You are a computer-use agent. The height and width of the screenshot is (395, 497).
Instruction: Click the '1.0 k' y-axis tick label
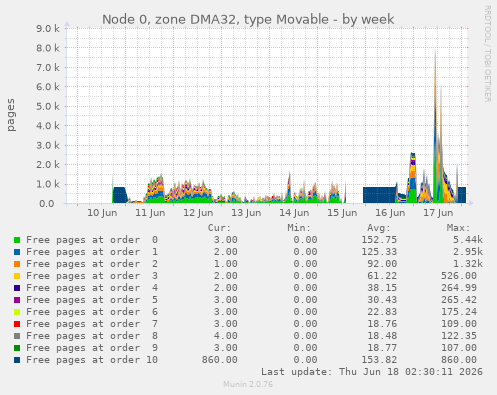pyautogui.click(x=48, y=184)
